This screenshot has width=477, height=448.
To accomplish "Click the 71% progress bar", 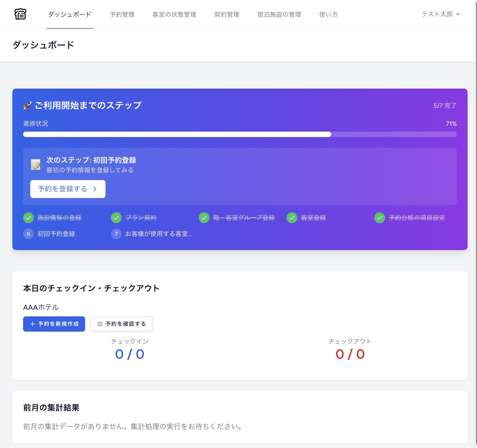I will (240, 135).
